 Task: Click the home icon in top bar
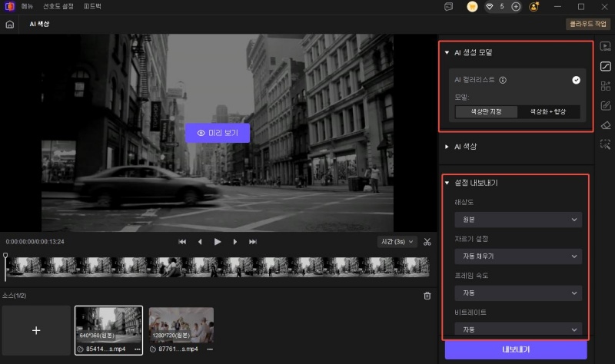coord(9,24)
